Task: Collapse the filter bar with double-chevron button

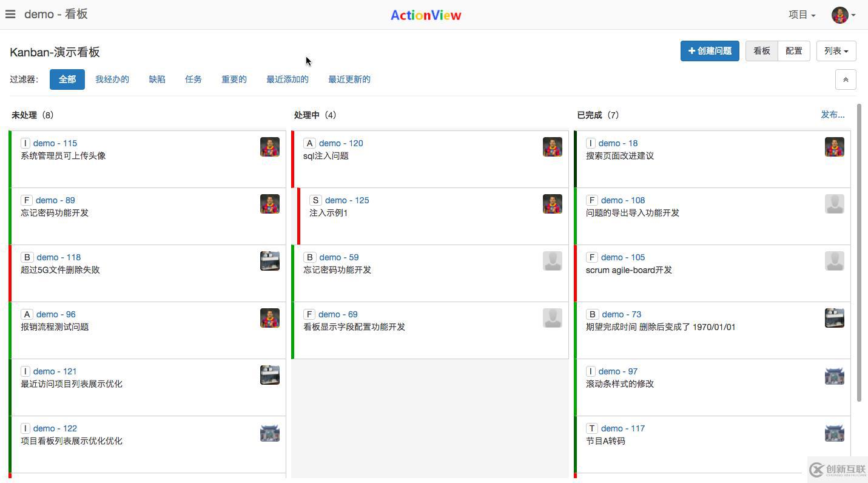Action: coord(846,79)
